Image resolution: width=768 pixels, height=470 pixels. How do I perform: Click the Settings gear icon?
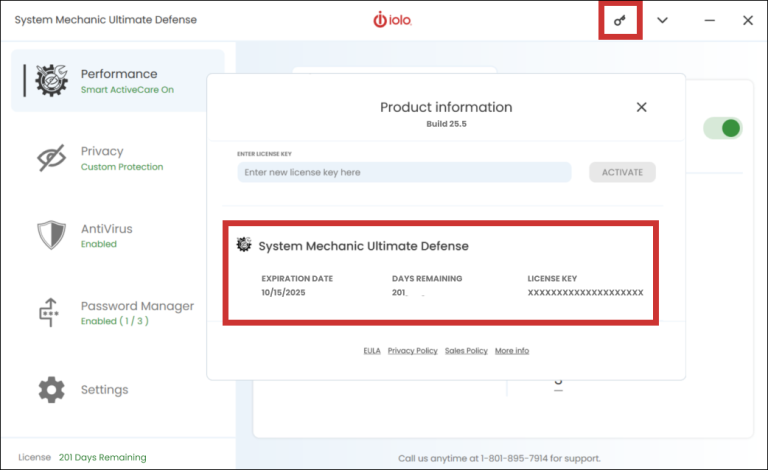pos(51,389)
